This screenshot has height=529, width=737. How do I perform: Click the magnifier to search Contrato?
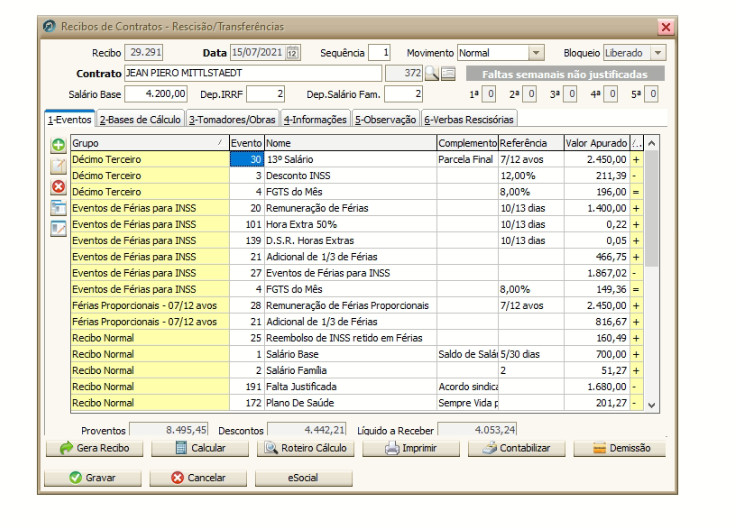(x=431, y=73)
